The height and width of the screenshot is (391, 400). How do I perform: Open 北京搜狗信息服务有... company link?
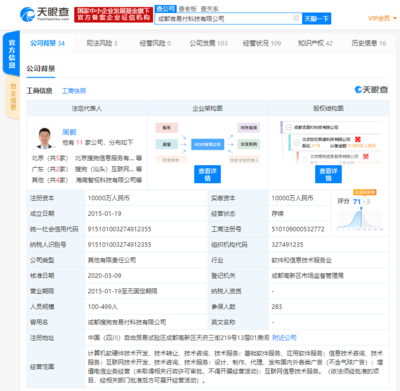tap(105, 158)
